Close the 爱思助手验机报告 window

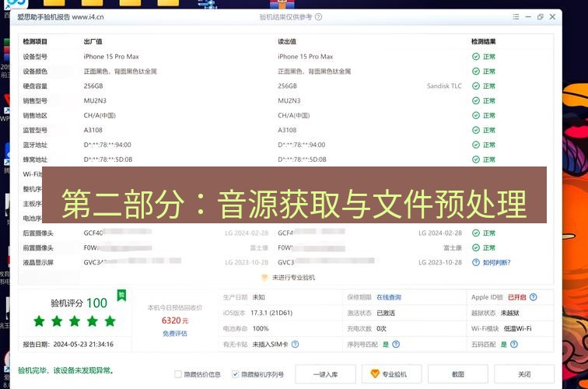[x=552, y=17]
